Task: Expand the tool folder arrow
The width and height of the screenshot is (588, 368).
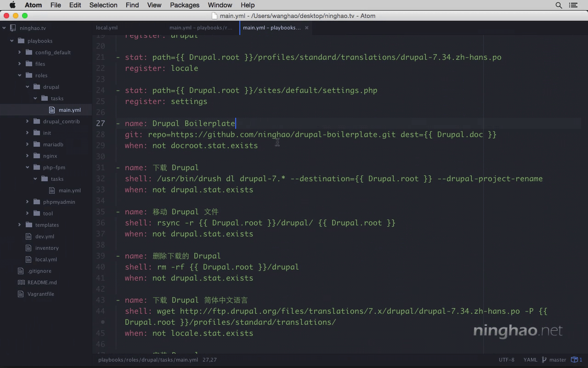Action: (28, 213)
